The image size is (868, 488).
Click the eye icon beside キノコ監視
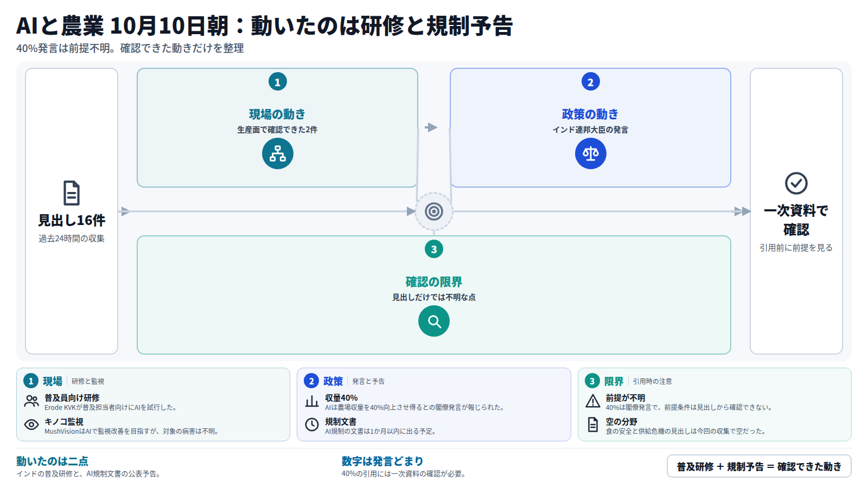pyautogui.click(x=31, y=425)
